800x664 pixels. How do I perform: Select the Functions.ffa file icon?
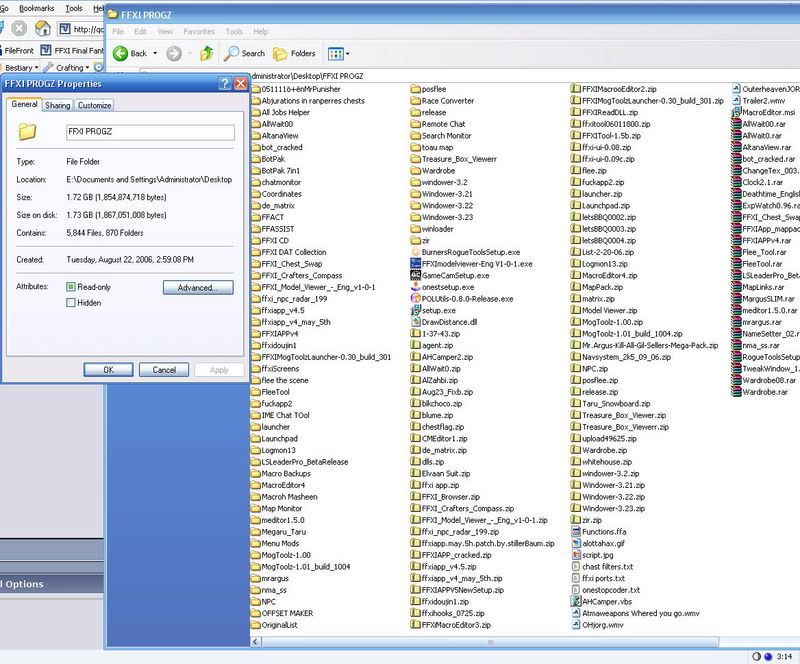pos(576,532)
